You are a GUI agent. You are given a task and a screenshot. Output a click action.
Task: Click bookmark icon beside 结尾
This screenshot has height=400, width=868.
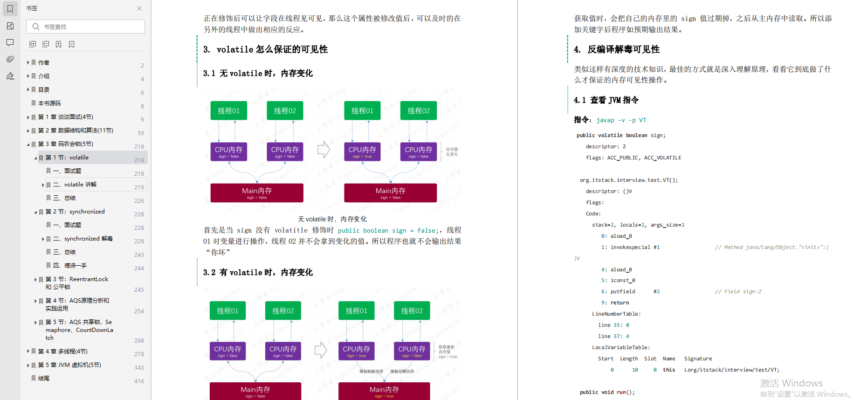click(34, 378)
